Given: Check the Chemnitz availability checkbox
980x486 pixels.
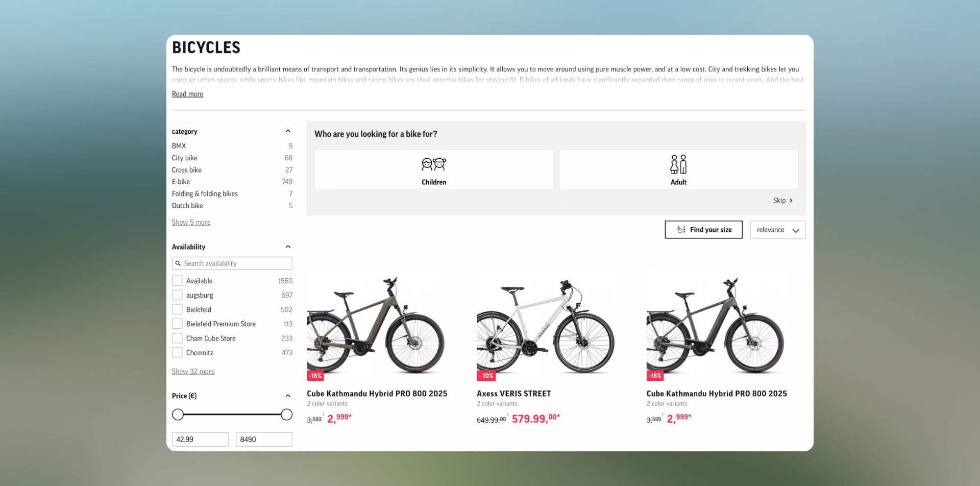Looking at the screenshot, I should [177, 352].
